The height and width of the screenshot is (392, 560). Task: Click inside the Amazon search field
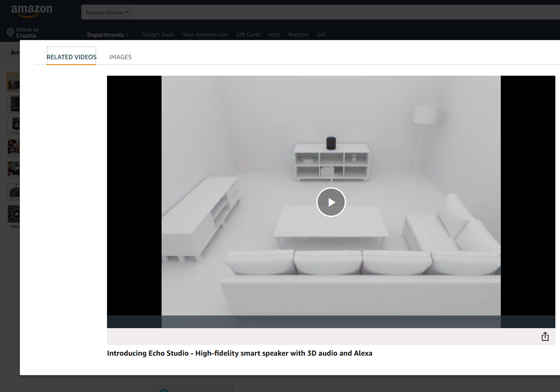(x=338, y=13)
